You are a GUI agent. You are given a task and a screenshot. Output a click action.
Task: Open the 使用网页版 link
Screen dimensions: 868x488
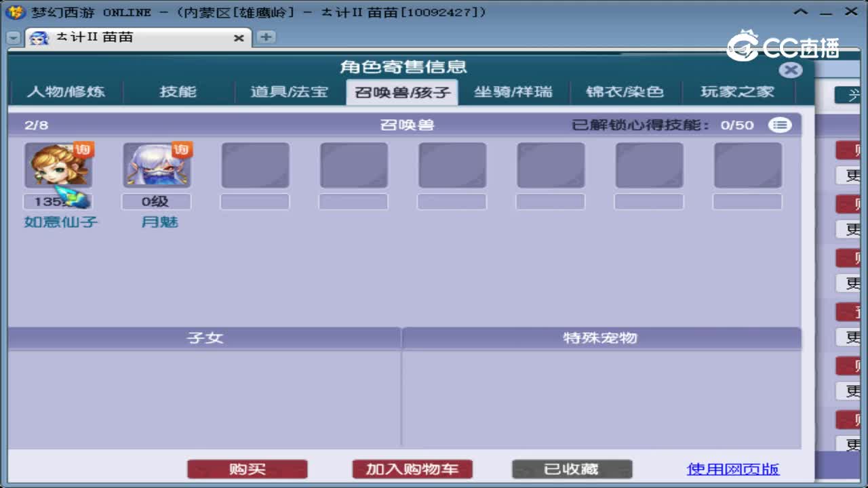(x=733, y=469)
